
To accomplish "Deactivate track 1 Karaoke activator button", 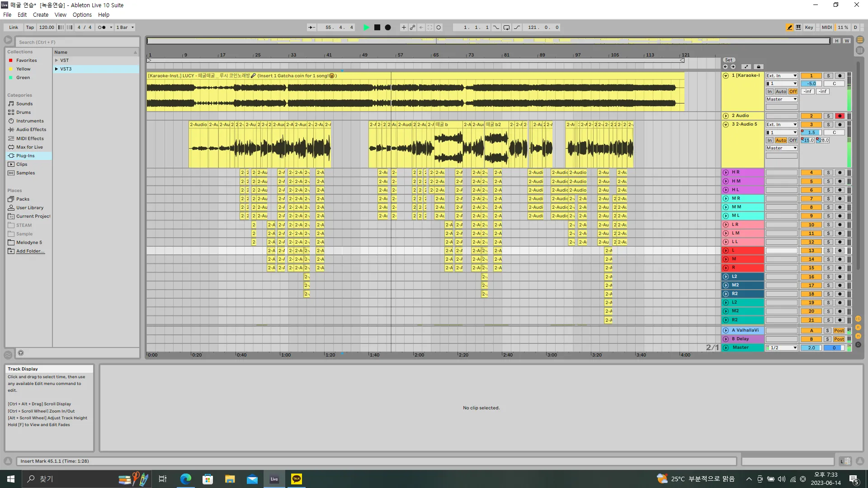I will [811, 76].
